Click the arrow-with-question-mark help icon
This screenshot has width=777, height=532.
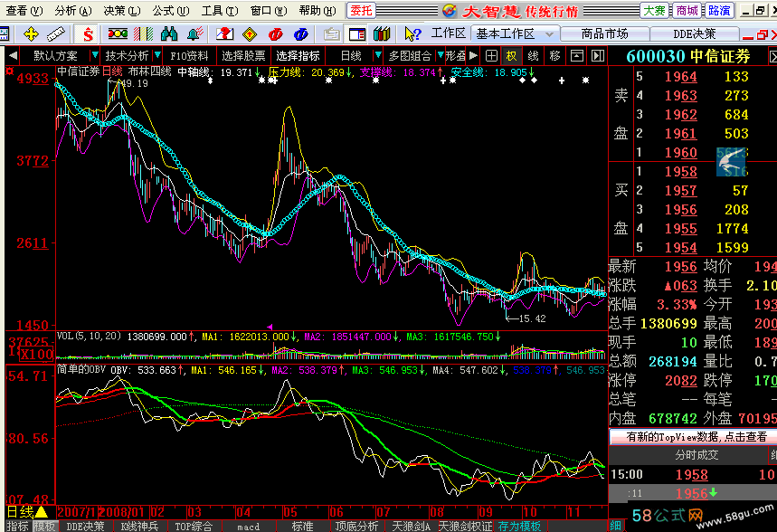tap(412, 33)
